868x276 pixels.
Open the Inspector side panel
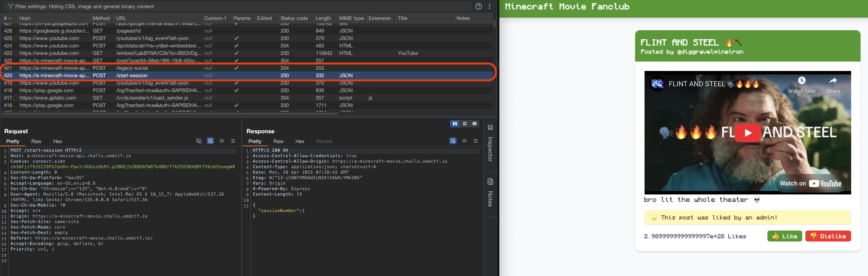[490, 143]
